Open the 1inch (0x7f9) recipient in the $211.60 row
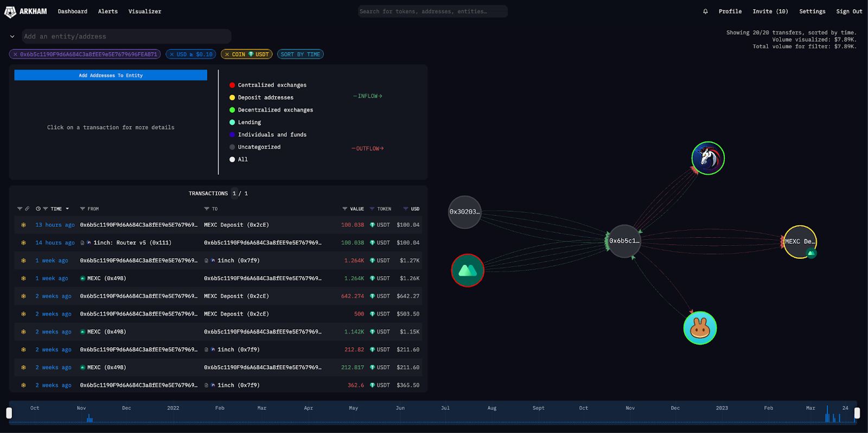This screenshot has width=868, height=433. click(x=239, y=349)
